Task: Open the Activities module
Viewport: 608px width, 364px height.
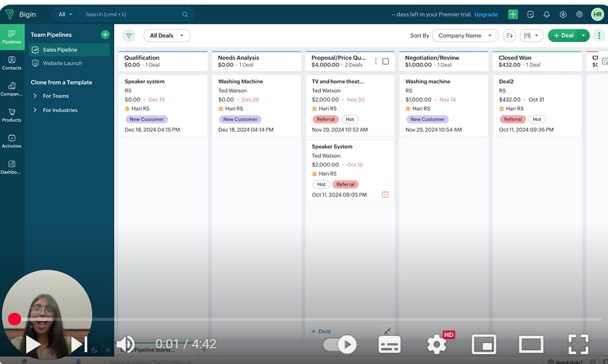Action: [x=12, y=141]
